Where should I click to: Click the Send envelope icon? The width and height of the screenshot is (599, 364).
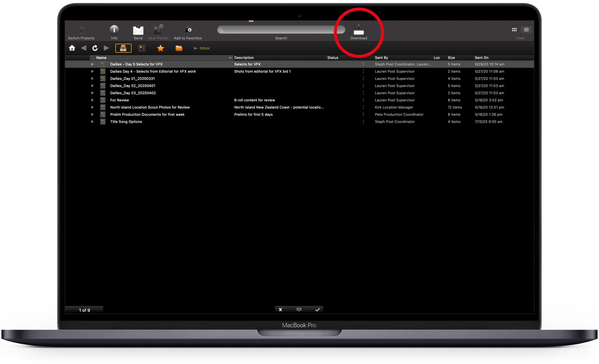point(138,30)
